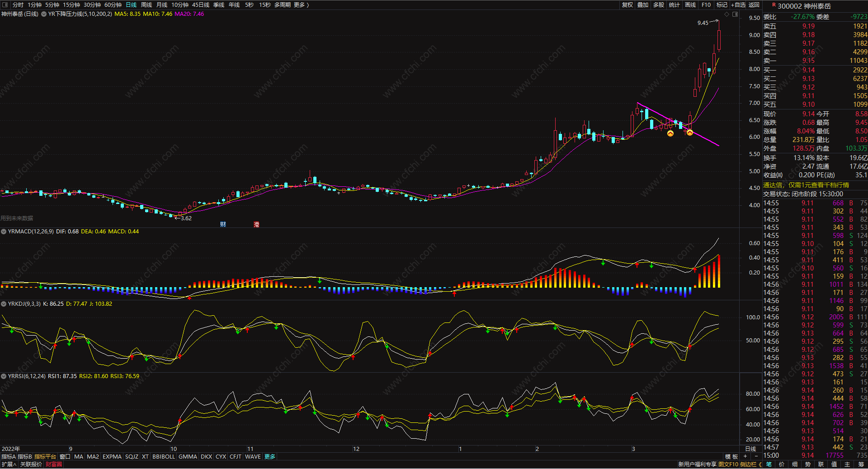This screenshot has width=868, height=469.
Task: Toggle the right side panel icon above the chart
Action: pos(735,14)
